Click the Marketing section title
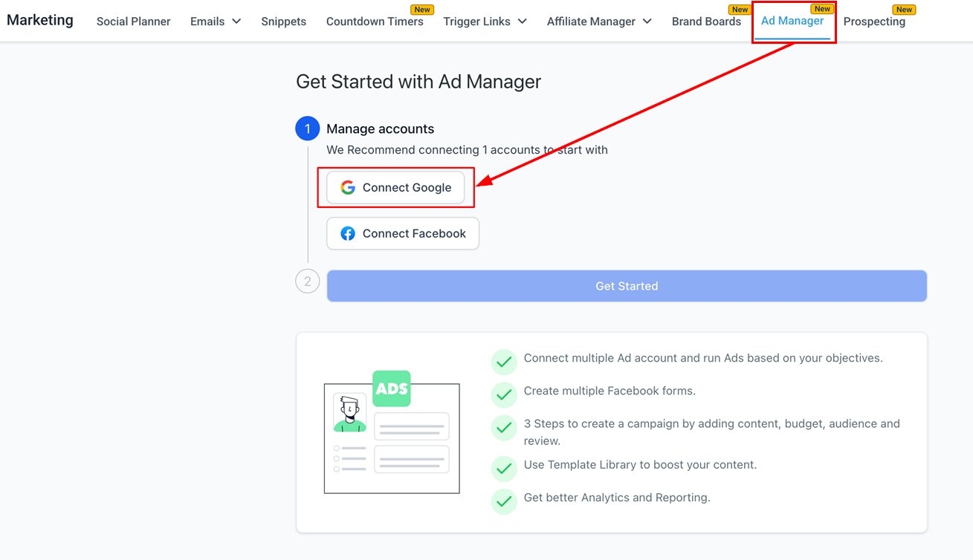This screenshot has width=973, height=560. click(40, 20)
